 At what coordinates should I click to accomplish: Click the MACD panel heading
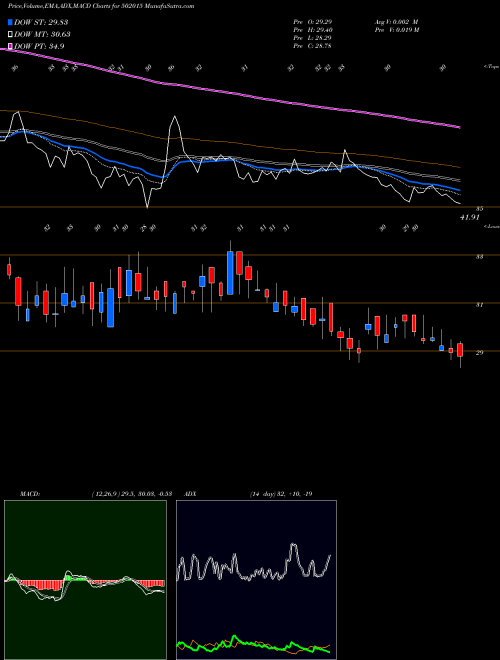30,494
